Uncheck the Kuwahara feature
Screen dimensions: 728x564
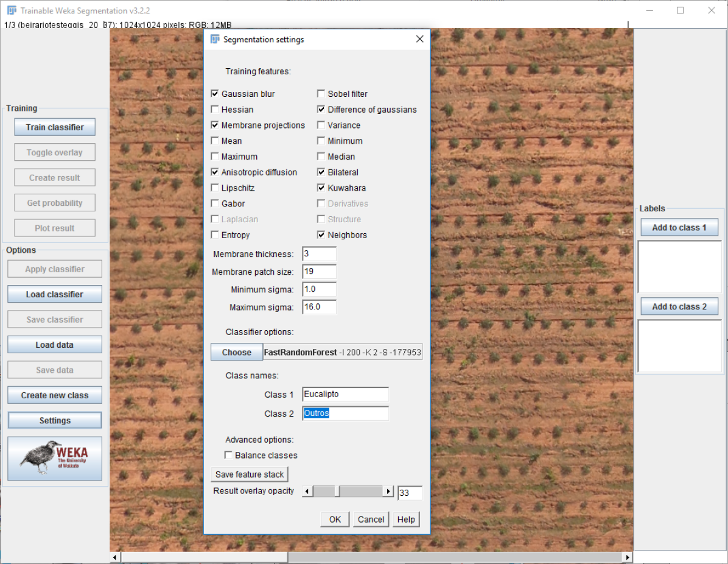coord(321,188)
